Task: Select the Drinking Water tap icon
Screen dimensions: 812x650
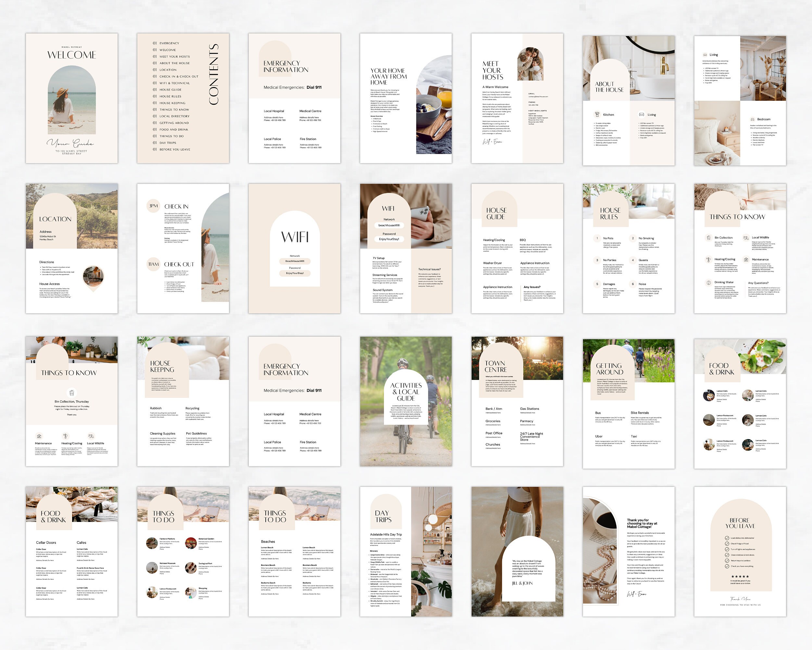Action: click(709, 284)
